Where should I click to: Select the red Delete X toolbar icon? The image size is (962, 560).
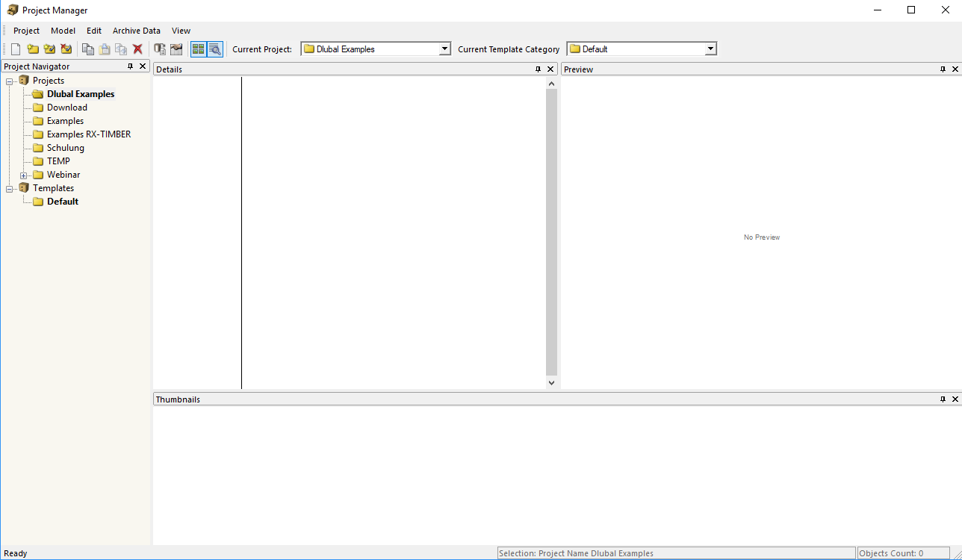(x=137, y=49)
